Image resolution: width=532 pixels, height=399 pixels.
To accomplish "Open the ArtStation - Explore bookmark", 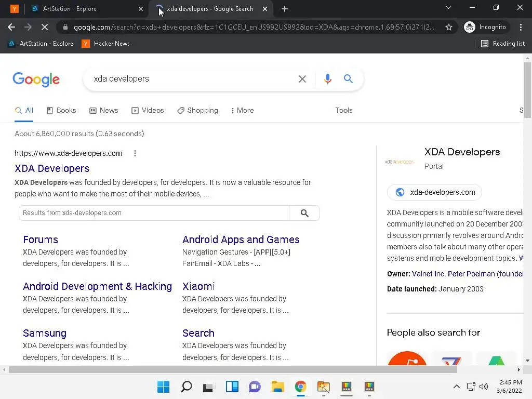I will pyautogui.click(x=41, y=44).
